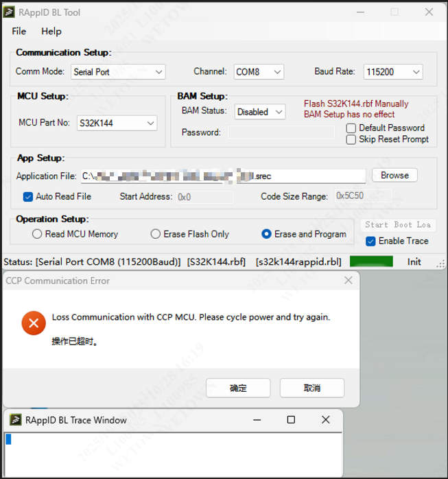
Task: Open the BAM Status Disabled dropdown
Action: tap(260, 112)
